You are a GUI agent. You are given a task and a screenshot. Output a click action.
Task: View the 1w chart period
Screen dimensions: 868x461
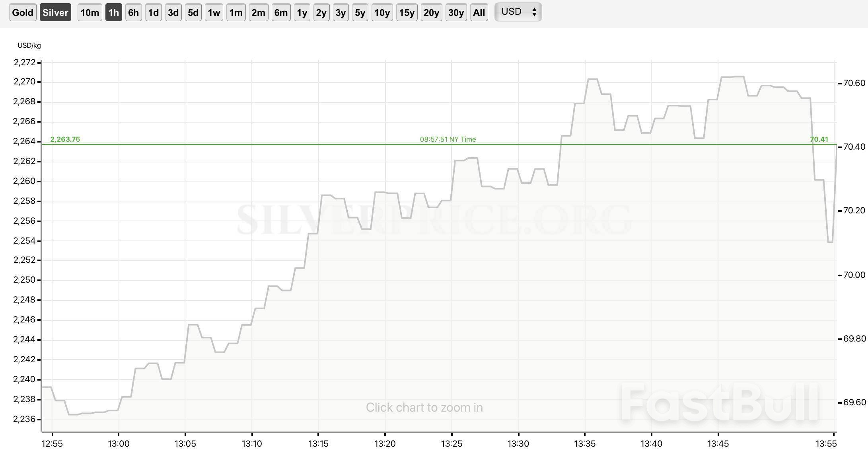[x=214, y=13]
